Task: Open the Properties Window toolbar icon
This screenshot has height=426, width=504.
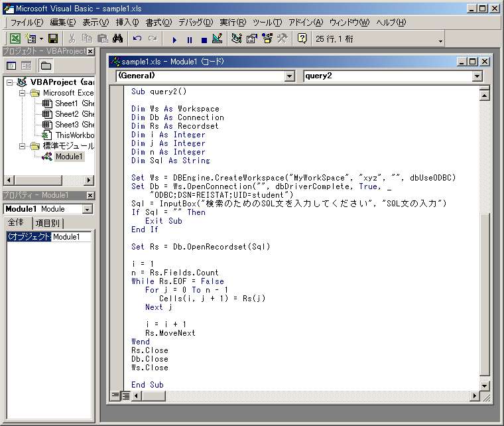Action: click(x=252, y=39)
